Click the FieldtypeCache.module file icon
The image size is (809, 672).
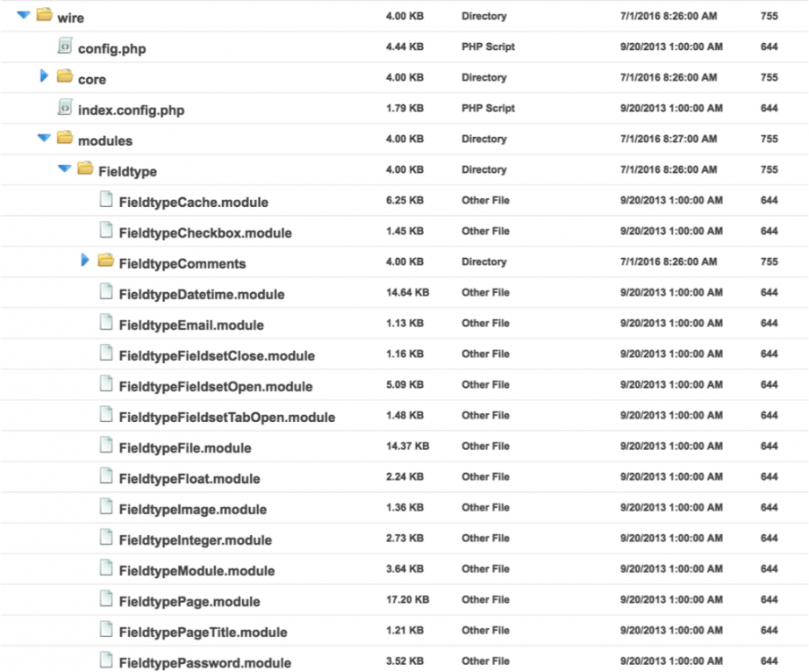tap(106, 201)
